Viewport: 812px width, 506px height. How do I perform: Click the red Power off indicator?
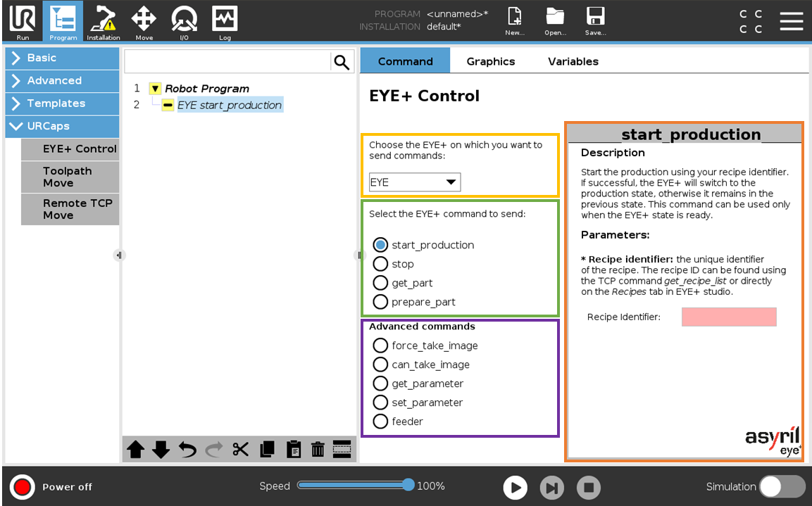click(x=23, y=487)
